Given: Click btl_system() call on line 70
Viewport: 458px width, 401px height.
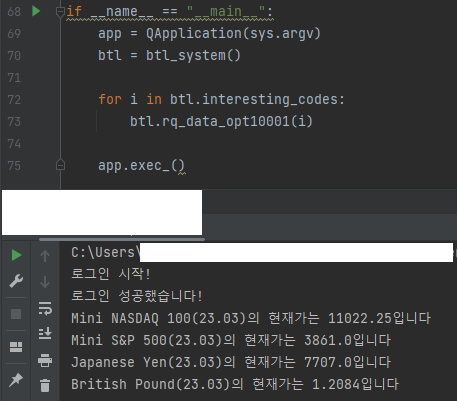Looking at the screenshot, I should pyautogui.click(x=193, y=55).
